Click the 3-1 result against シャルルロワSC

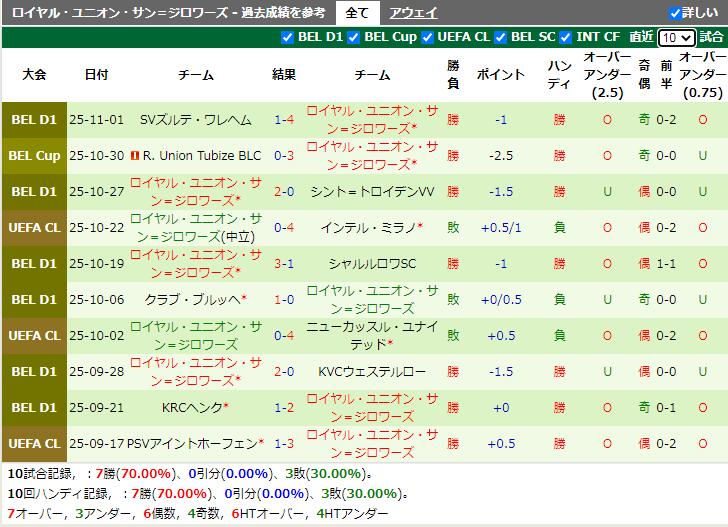point(284,264)
